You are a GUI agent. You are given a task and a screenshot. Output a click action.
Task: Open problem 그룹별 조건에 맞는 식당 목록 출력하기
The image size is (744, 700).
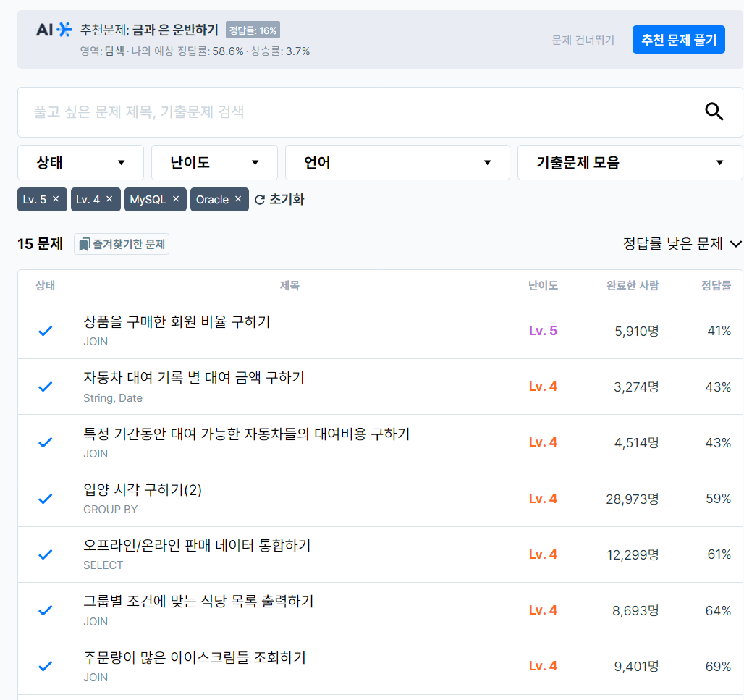199,602
